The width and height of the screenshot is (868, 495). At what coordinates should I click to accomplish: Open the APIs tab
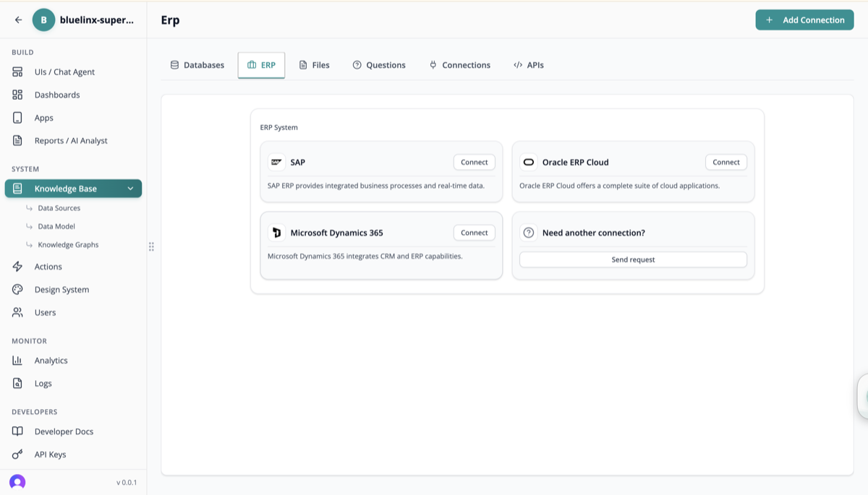point(528,65)
